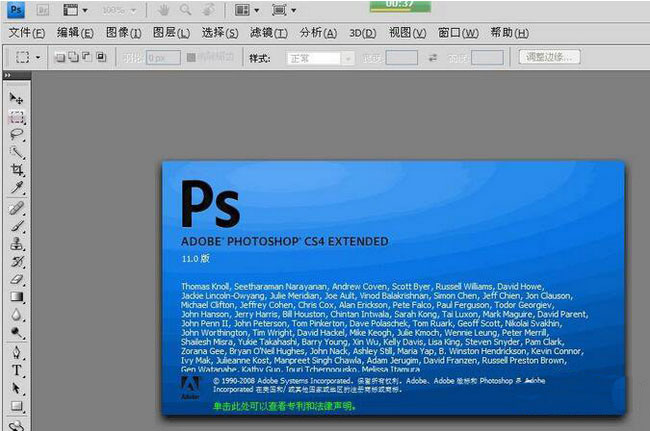Select the Horizontal Type tool

pos(17,370)
